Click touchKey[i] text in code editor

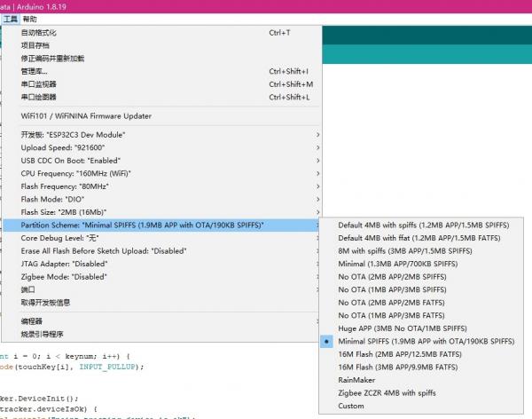tap(44, 367)
